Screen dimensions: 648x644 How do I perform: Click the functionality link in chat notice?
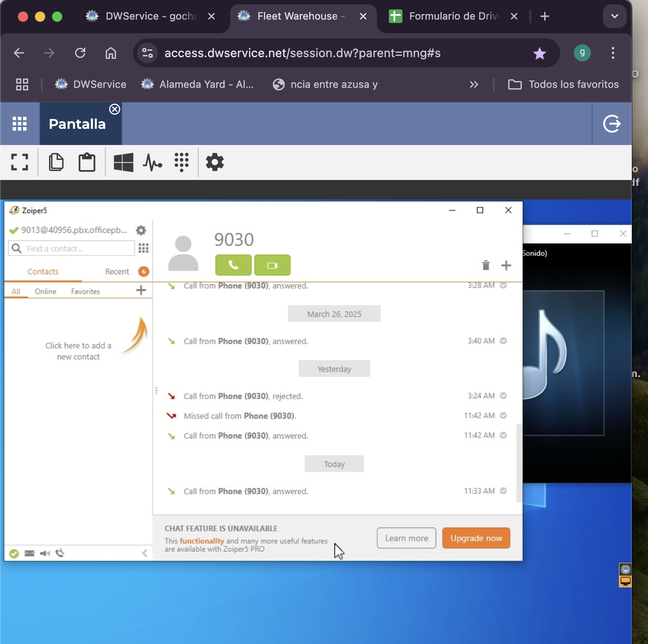(202, 541)
